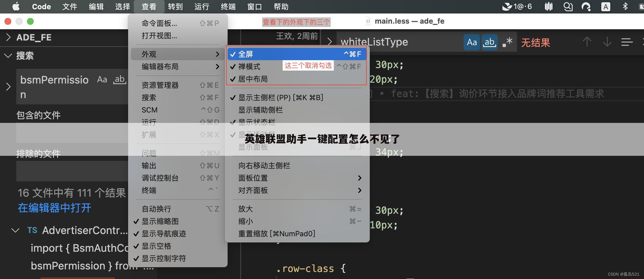Screen dimensions: 644x279
Task: Select 缩小 zoom out
Action: [297, 221]
